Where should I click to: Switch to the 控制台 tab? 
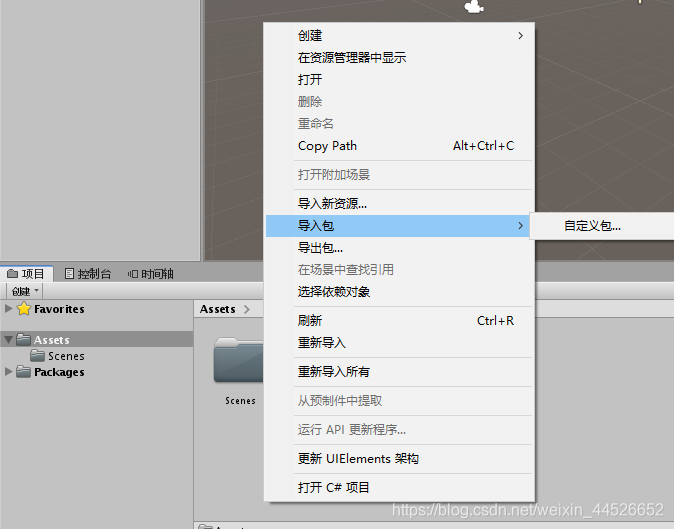[88, 274]
